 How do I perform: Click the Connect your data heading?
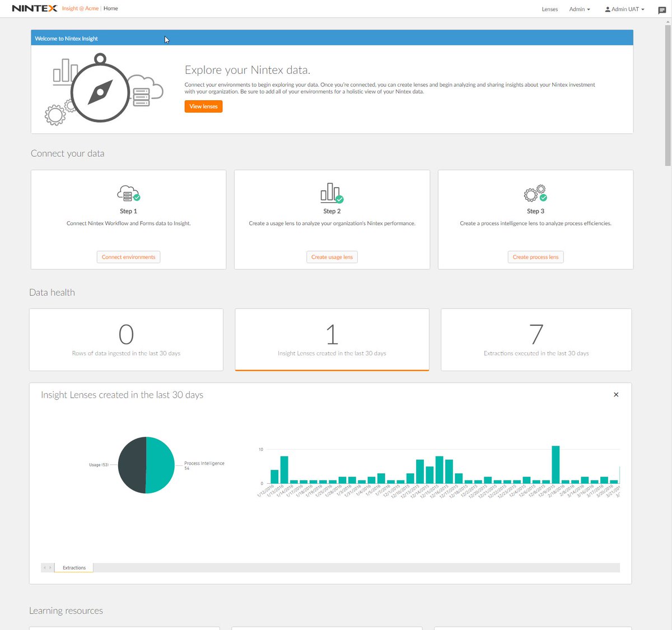point(67,153)
